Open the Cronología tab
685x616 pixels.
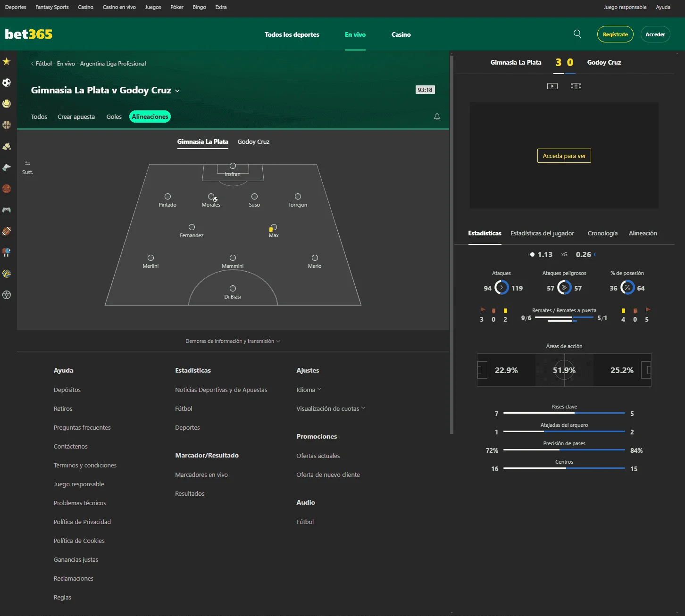tap(602, 233)
